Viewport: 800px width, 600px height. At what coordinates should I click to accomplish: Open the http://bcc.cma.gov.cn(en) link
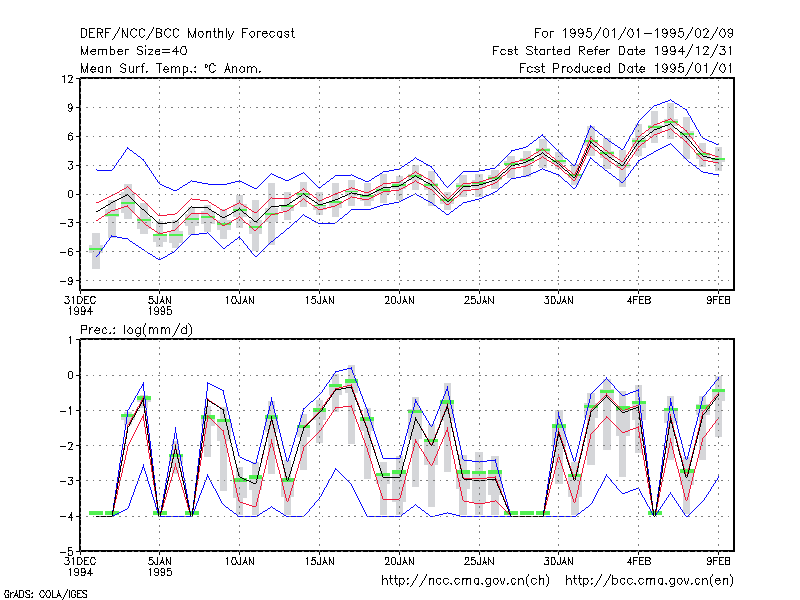(649, 581)
